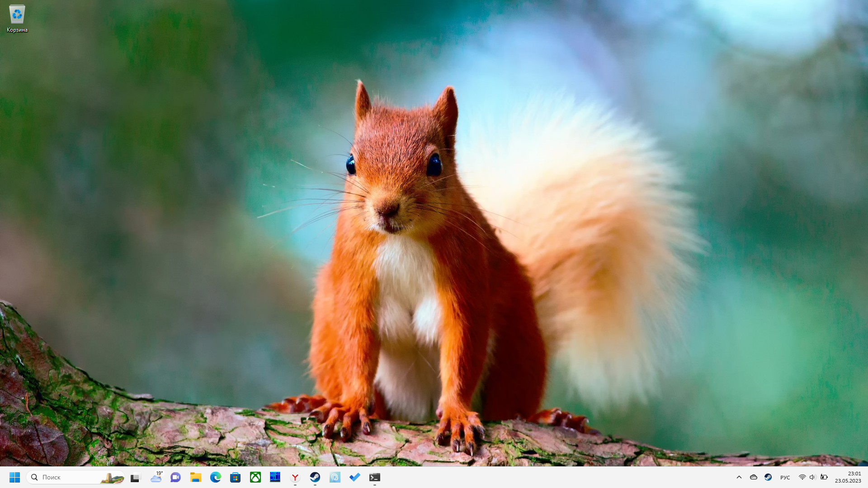Open the Steam taskbar icon
The width and height of the screenshot is (868, 488).
tap(315, 477)
